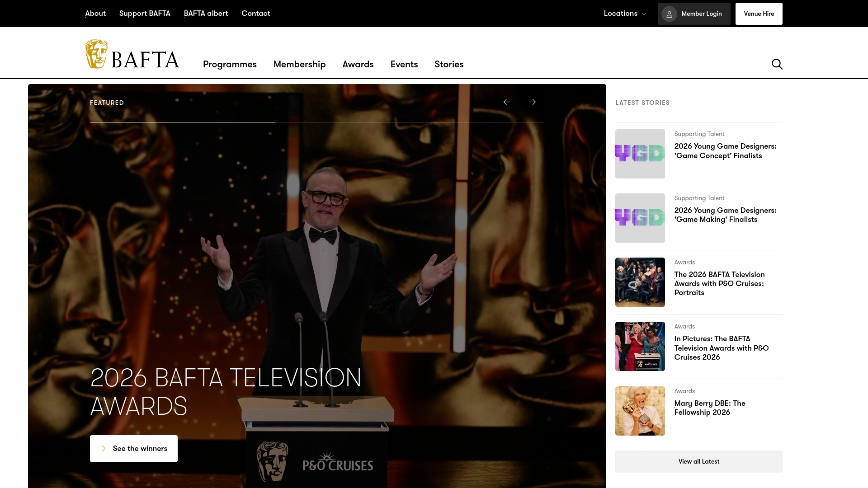Open In Pictures: BAFTA Television Awards story title
Image resolution: width=868 pixels, height=488 pixels.
click(721, 348)
